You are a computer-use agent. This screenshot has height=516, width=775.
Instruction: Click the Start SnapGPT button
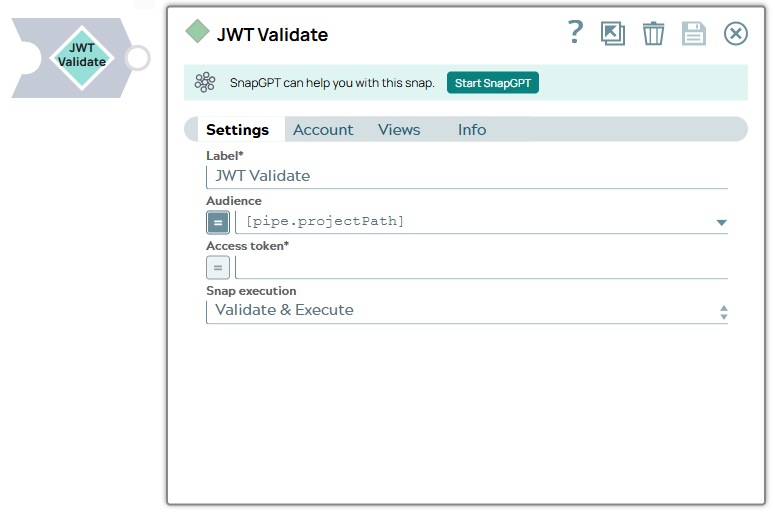point(492,83)
